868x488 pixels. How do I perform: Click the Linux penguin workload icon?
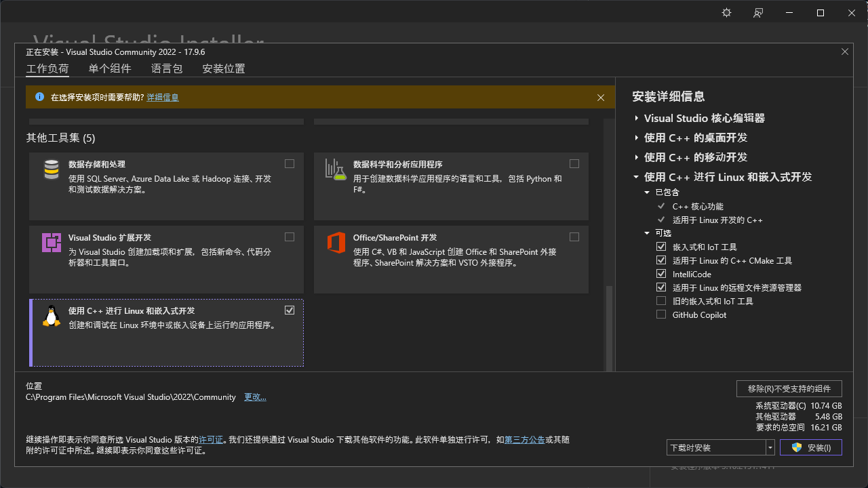52,316
